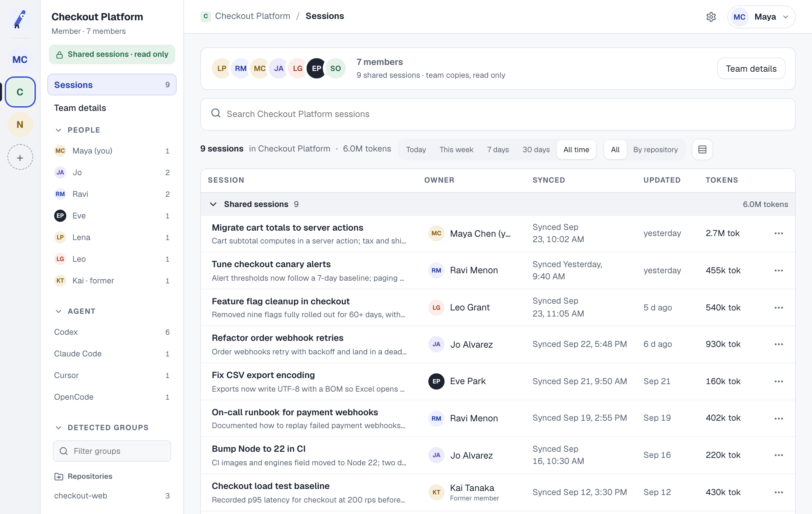Select the This week time filter
The image size is (812, 514).
point(456,149)
